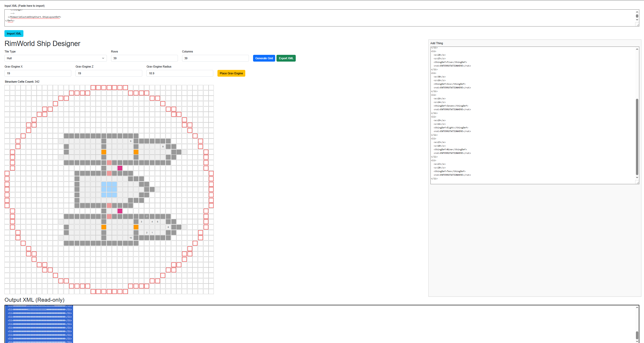Click the Generate Grid button
This screenshot has width=644, height=343.
pyautogui.click(x=264, y=58)
